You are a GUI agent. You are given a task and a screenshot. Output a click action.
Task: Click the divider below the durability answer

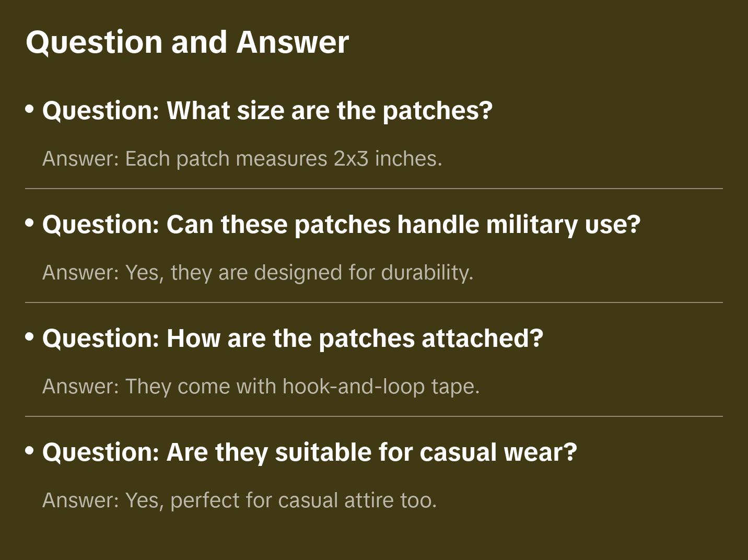[x=374, y=302]
